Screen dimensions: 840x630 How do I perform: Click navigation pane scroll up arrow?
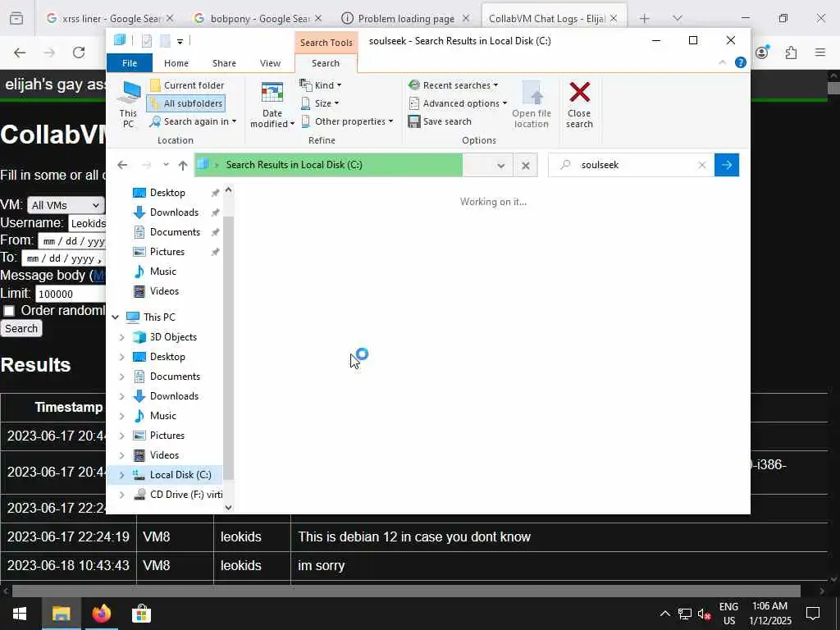point(229,189)
